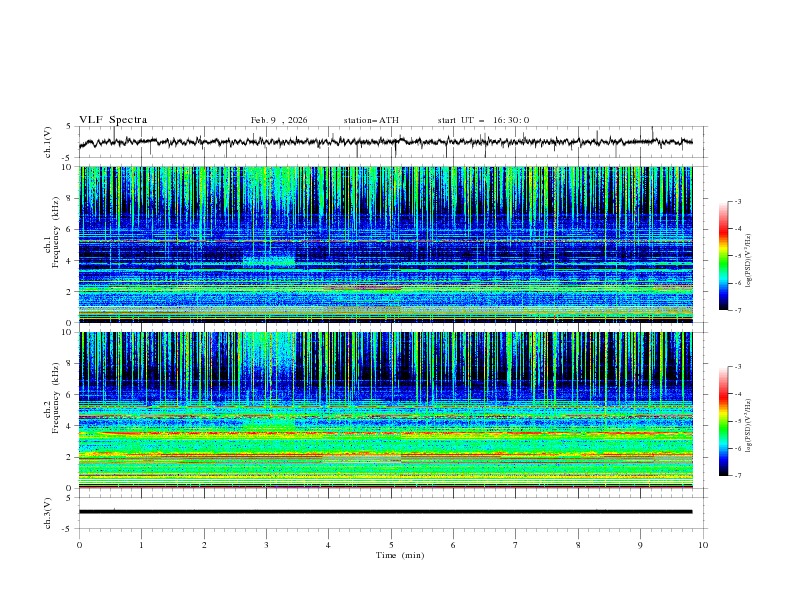
Task: Select the 5 minute tick on time axis
Action: pyautogui.click(x=391, y=544)
